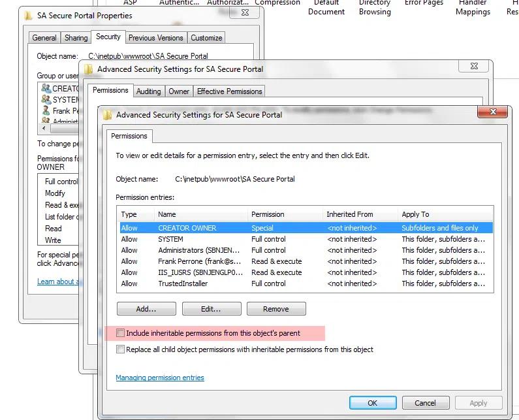Enable Include inheritable permissions from parent checkbox
The image size is (519, 420).
[121, 333]
